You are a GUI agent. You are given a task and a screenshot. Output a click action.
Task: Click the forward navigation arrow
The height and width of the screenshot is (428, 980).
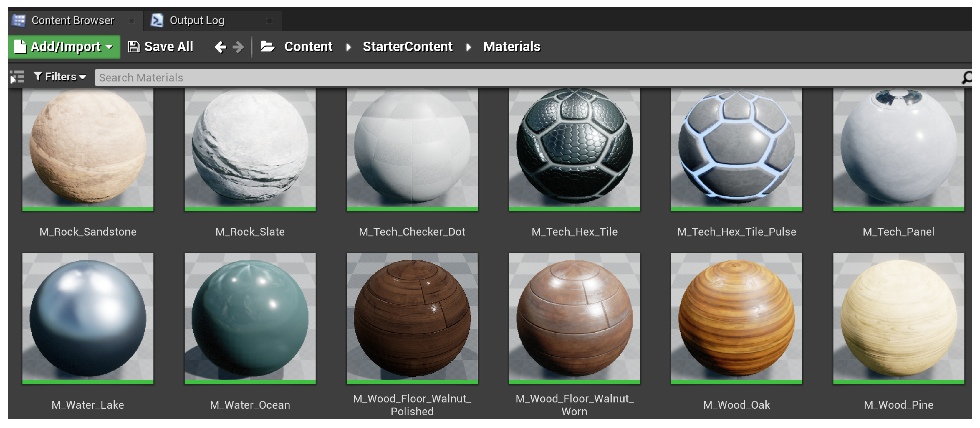point(238,47)
